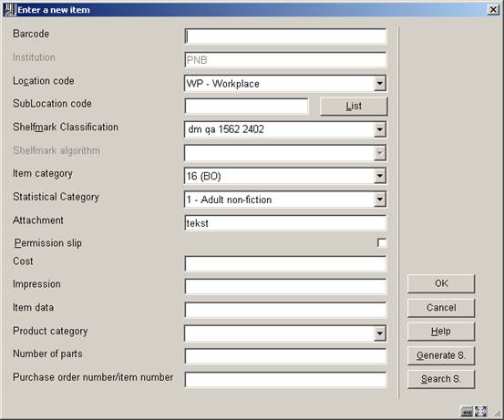Image resolution: width=504 pixels, height=420 pixels.
Task: Confirm with the OK button
Action: pyautogui.click(x=441, y=283)
